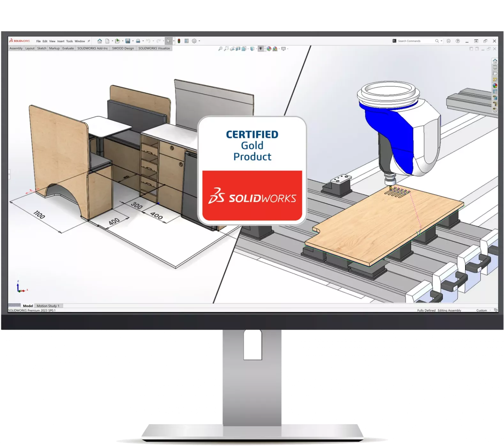Open the tools tab in the task pane

click(x=495, y=104)
